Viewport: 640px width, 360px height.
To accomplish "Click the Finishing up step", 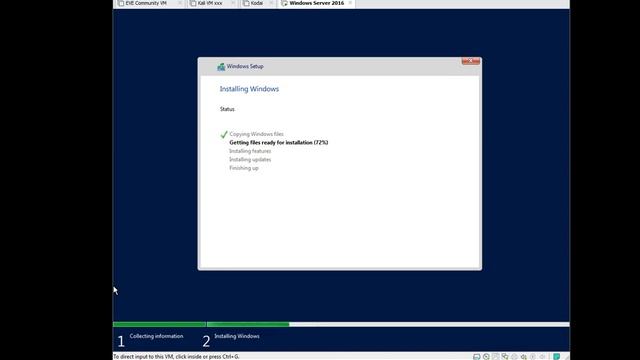I will tap(244, 168).
